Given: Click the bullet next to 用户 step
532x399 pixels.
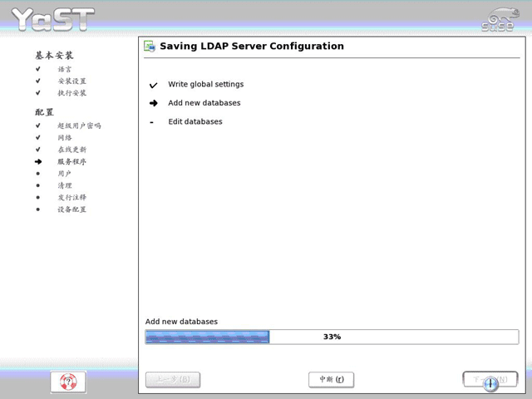Looking at the screenshot, I should [x=38, y=174].
